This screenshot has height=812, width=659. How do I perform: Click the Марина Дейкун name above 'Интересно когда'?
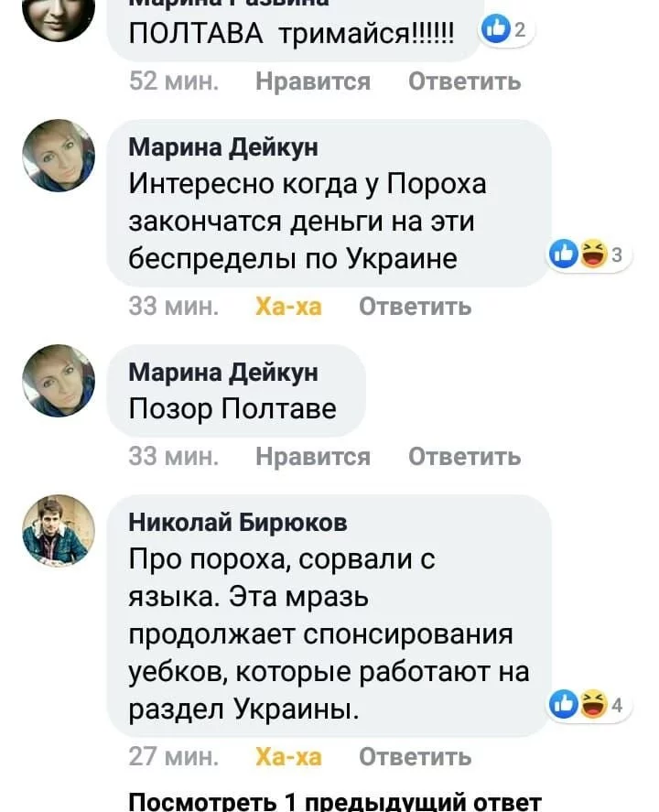pos(223,147)
